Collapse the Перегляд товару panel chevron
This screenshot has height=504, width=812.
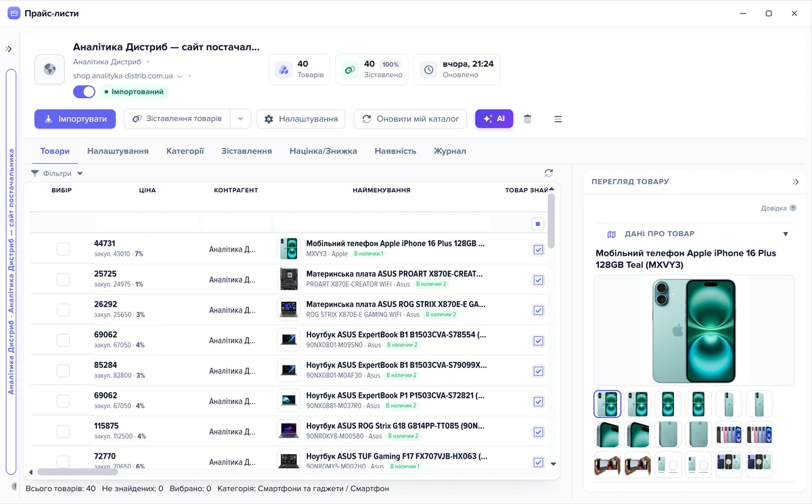(x=796, y=182)
